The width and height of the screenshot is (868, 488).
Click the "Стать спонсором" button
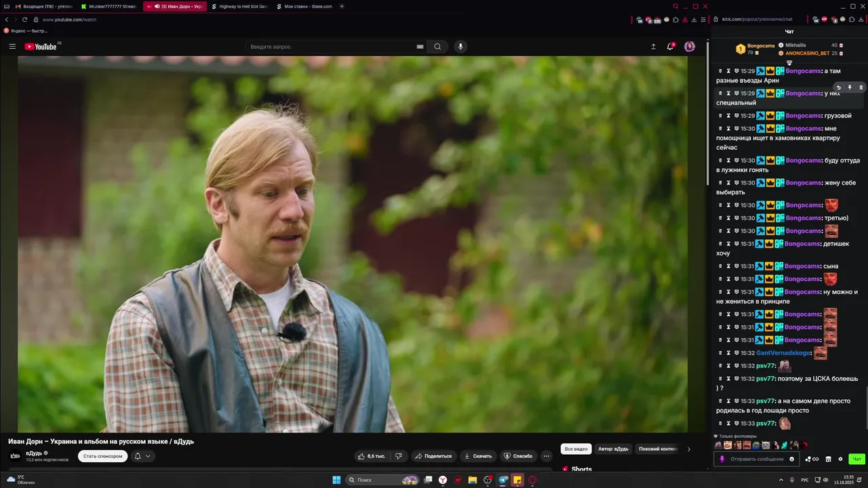pyautogui.click(x=102, y=456)
